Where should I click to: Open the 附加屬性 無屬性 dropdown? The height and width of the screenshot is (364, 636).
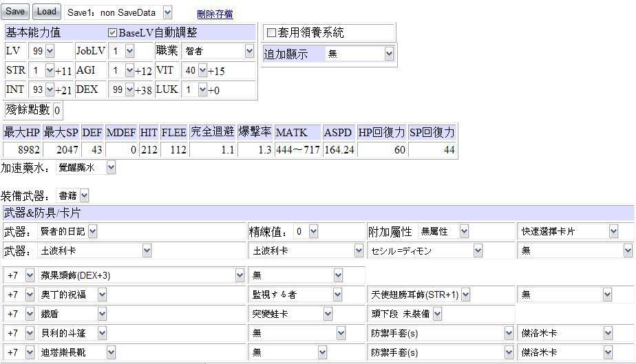(443, 232)
